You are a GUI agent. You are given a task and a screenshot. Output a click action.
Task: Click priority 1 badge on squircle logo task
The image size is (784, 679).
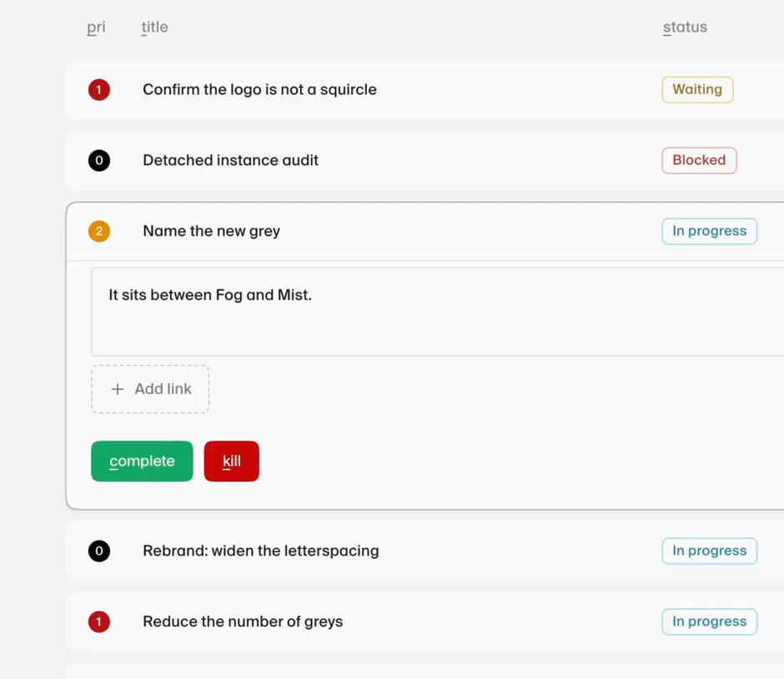[99, 90]
